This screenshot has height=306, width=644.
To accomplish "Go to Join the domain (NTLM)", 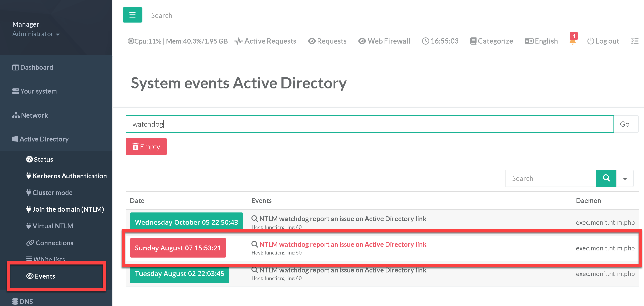I will click(65, 209).
